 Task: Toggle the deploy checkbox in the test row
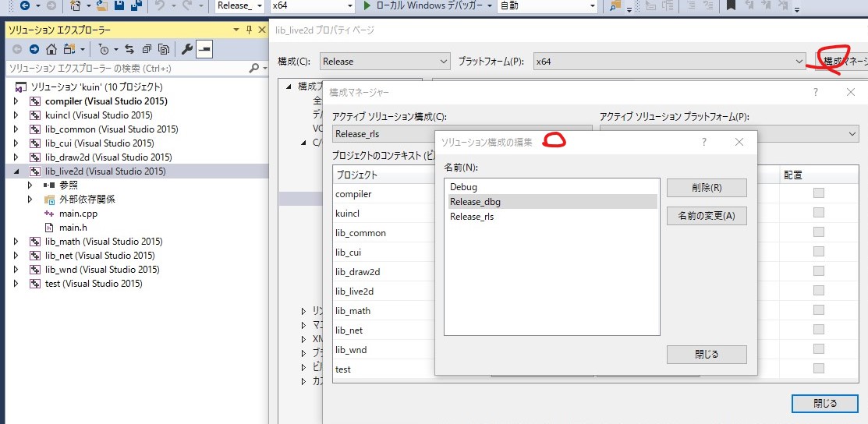click(818, 369)
